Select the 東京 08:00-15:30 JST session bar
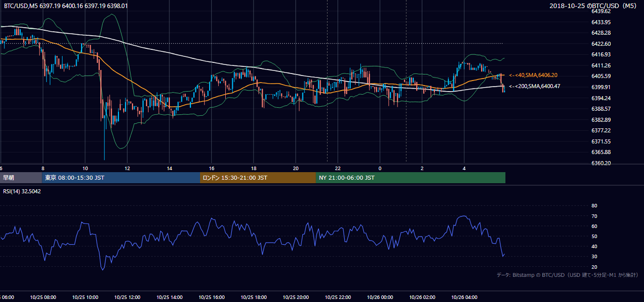The height and width of the screenshot is (302, 644). pyautogui.click(x=121, y=178)
